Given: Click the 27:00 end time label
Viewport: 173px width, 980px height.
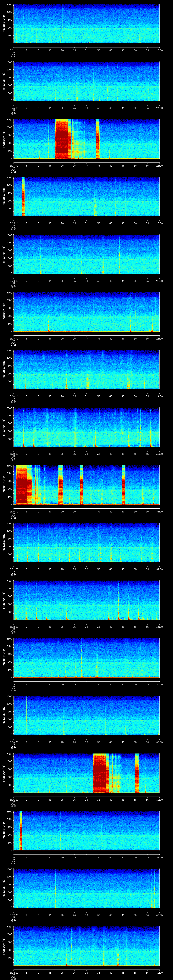Looking at the screenshot, I should point(159,281).
